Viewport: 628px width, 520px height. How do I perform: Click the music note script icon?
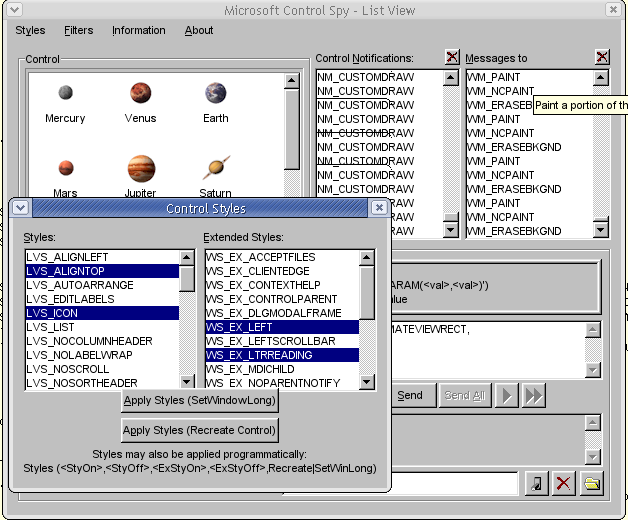537,484
